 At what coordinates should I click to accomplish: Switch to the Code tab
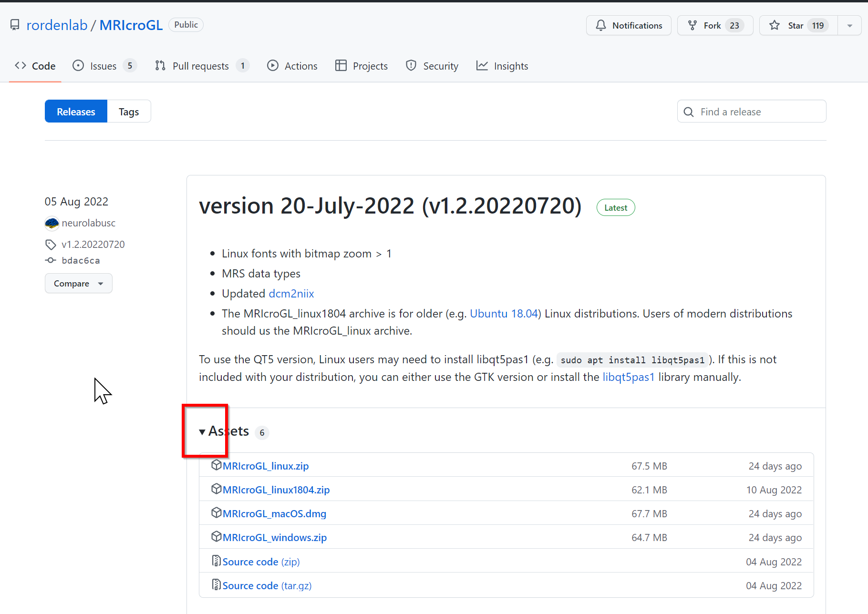click(x=35, y=66)
